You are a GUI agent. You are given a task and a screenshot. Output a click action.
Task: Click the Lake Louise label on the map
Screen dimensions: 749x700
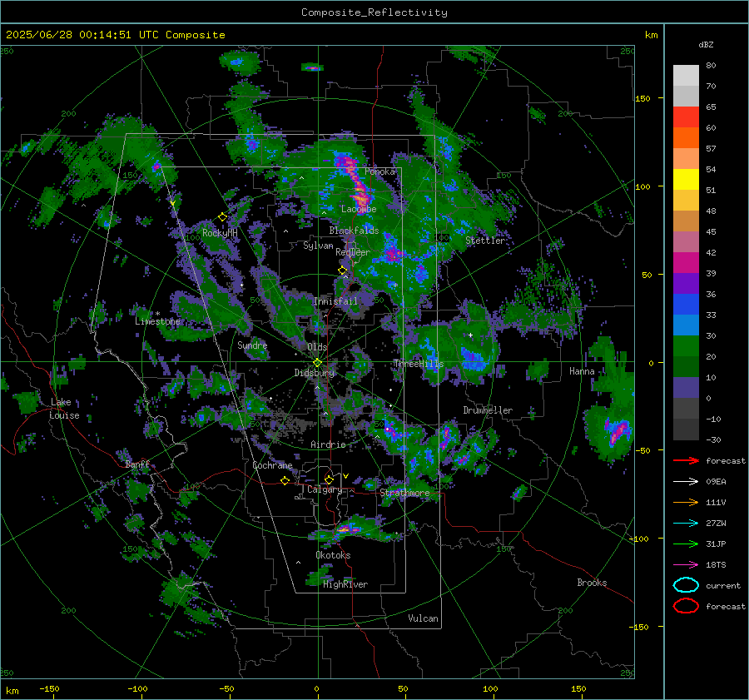[x=64, y=409]
